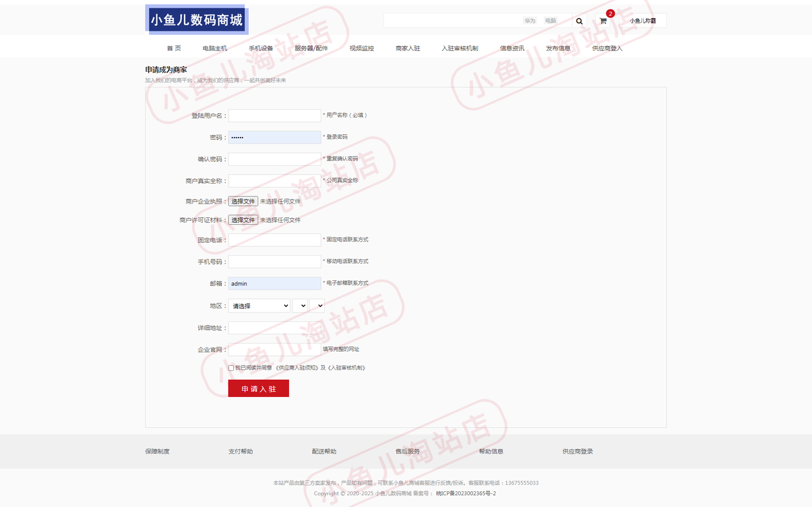Click the footer 供应商登录 link
The height and width of the screenshot is (507, 812).
point(578,451)
